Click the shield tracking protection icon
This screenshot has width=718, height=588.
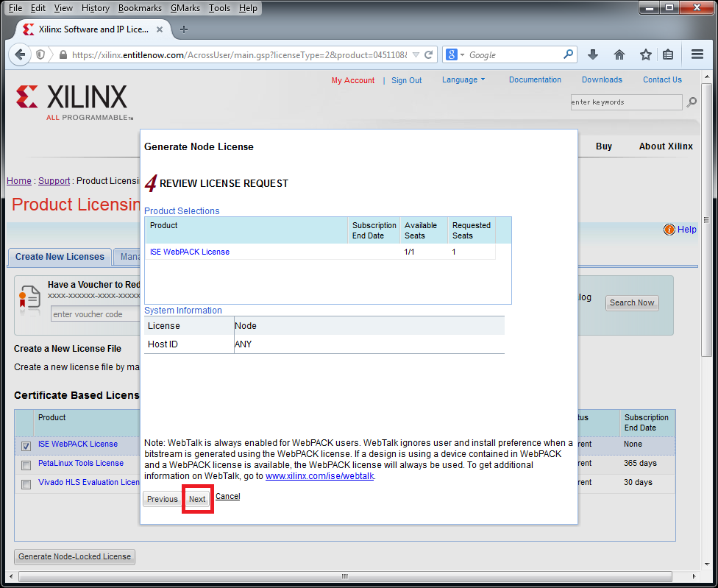click(x=40, y=55)
